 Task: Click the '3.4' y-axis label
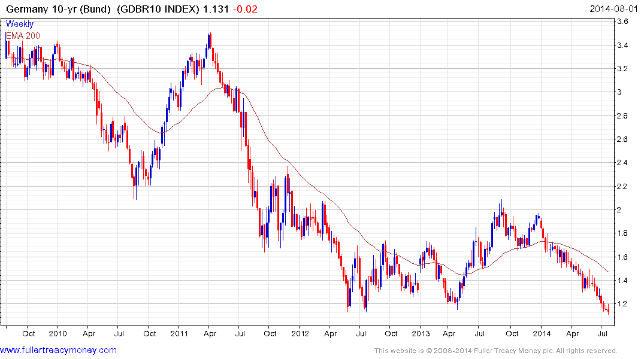[x=622, y=45]
